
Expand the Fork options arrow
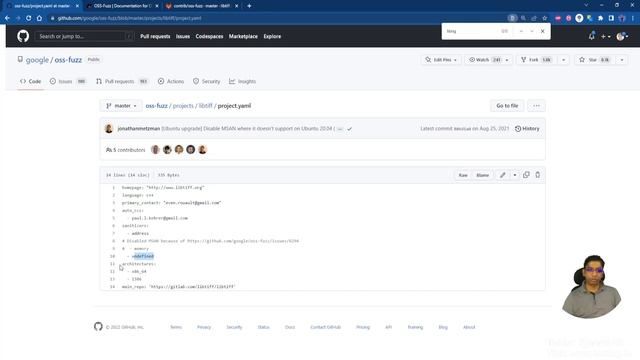pos(564,60)
